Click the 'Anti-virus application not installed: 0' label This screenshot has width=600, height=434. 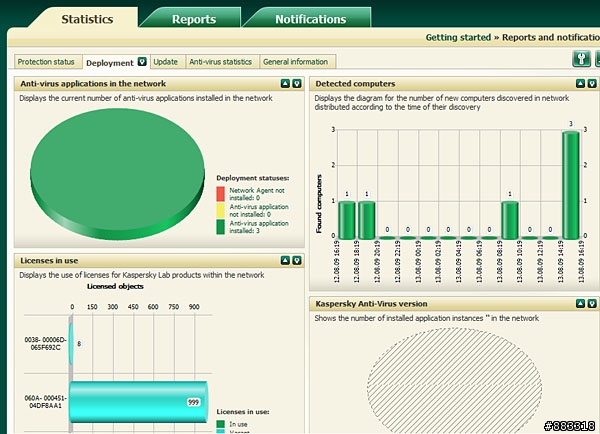tap(259, 210)
